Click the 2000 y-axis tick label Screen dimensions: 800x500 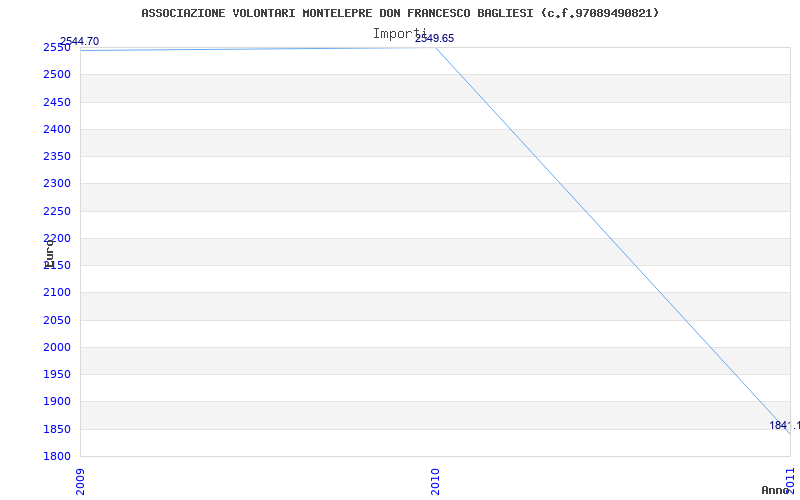57,347
